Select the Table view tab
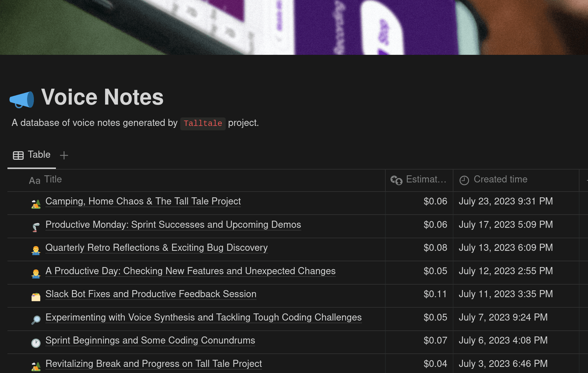 pyautogui.click(x=32, y=155)
